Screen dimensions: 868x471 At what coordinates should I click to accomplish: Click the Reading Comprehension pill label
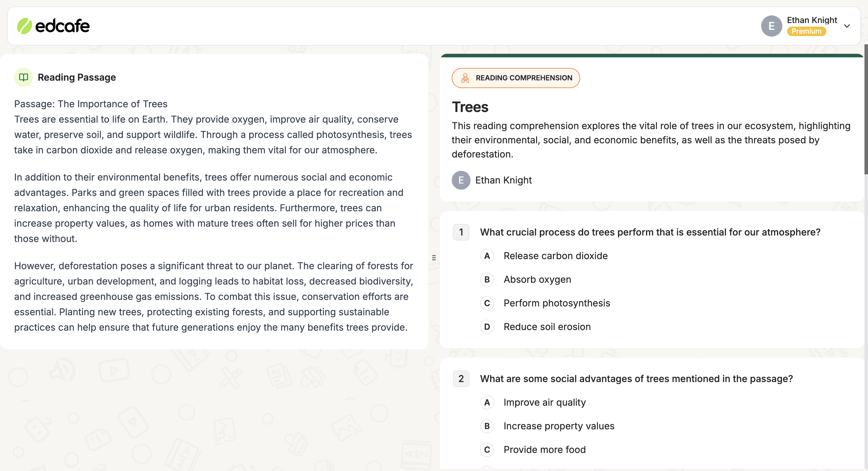524,78
